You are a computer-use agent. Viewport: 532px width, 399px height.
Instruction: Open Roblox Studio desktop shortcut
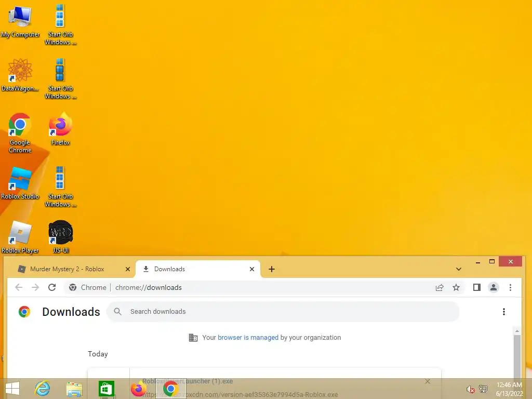pyautogui.click(x=20, y=183)
